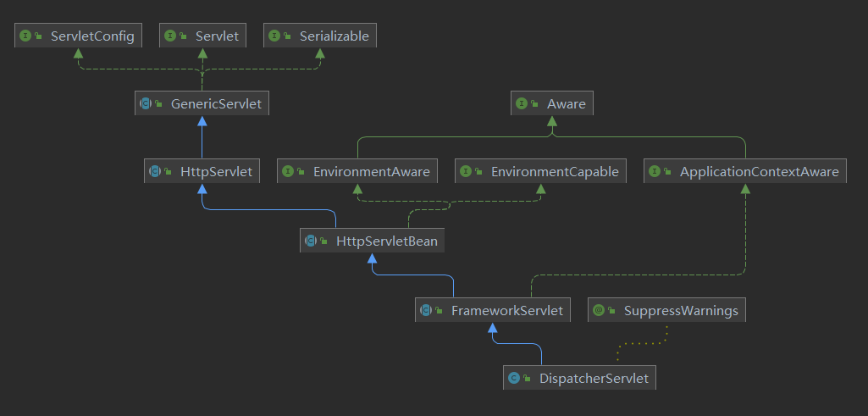Click the abstract class icon beside GenericServlet
868x416 pixels.
click(x=146, y=103)
